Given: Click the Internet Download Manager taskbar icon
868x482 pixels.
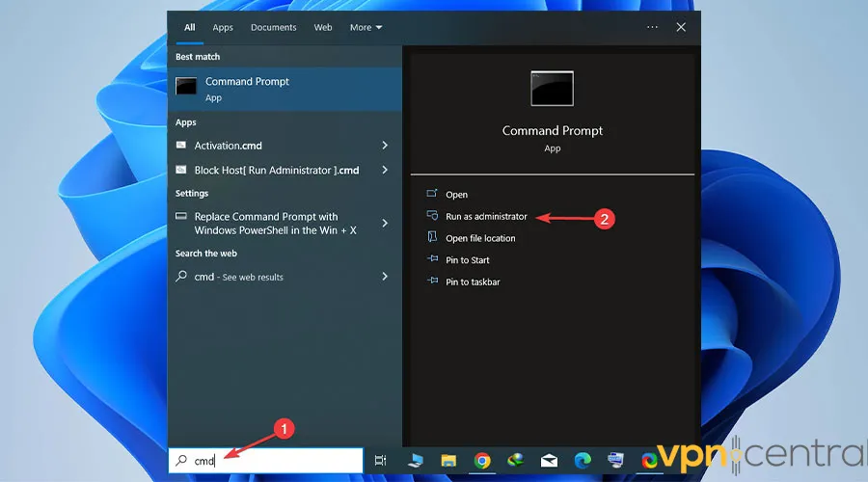Looking at the screenshot, I should point(515,461).
